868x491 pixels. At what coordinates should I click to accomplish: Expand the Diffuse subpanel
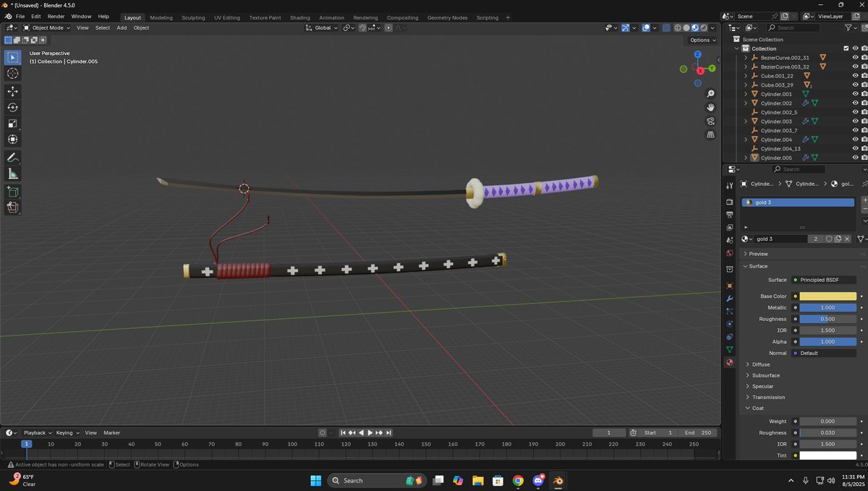pos(761,364)
